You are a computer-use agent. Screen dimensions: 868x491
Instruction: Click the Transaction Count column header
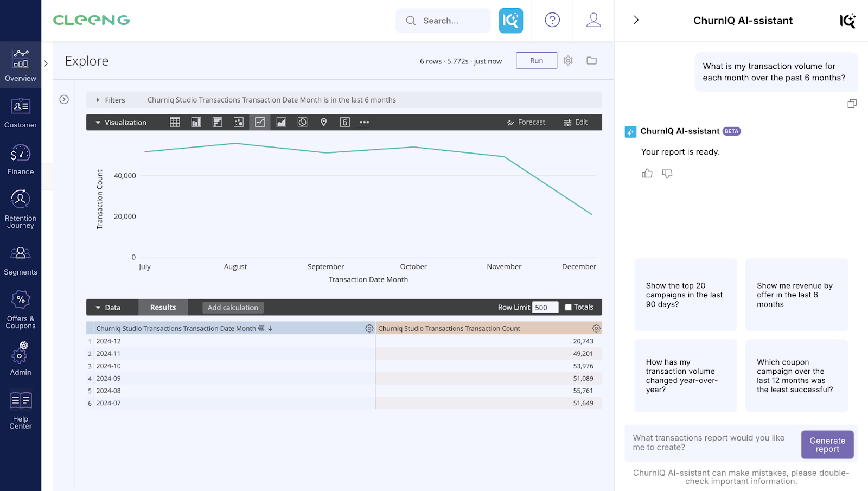[449, 328]
